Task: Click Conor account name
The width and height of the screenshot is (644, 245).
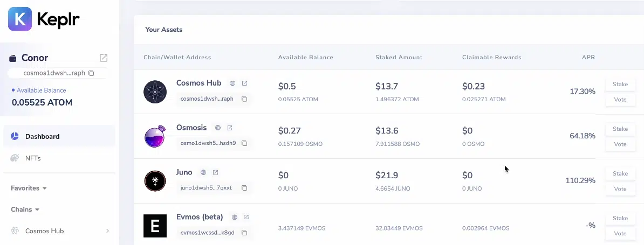Action: click(35, 58)
